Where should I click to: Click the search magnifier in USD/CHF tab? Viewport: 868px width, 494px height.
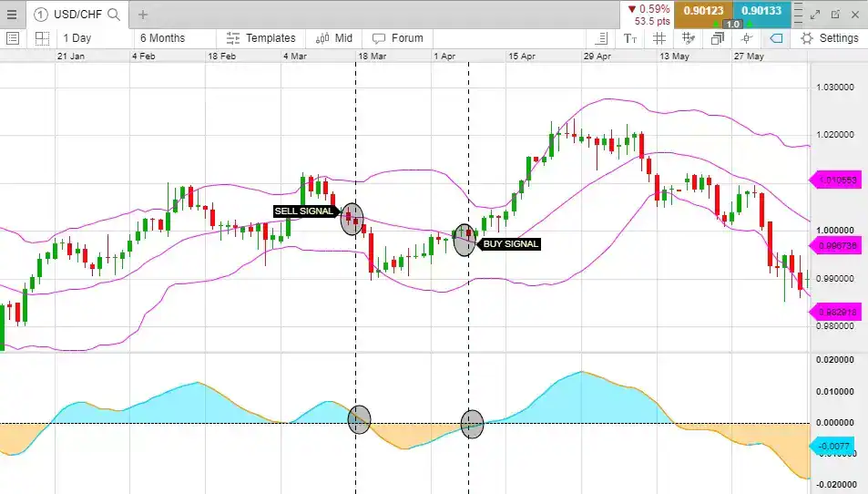click(x=114, y=15)
